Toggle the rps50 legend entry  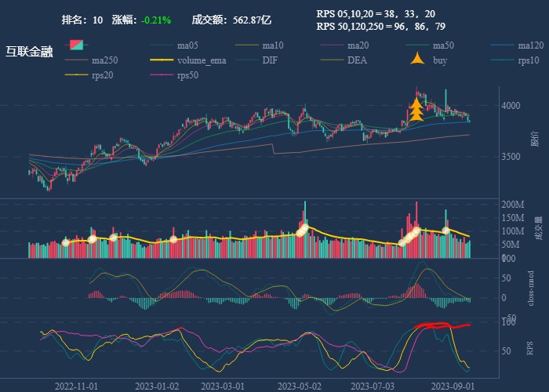point(187,75)
